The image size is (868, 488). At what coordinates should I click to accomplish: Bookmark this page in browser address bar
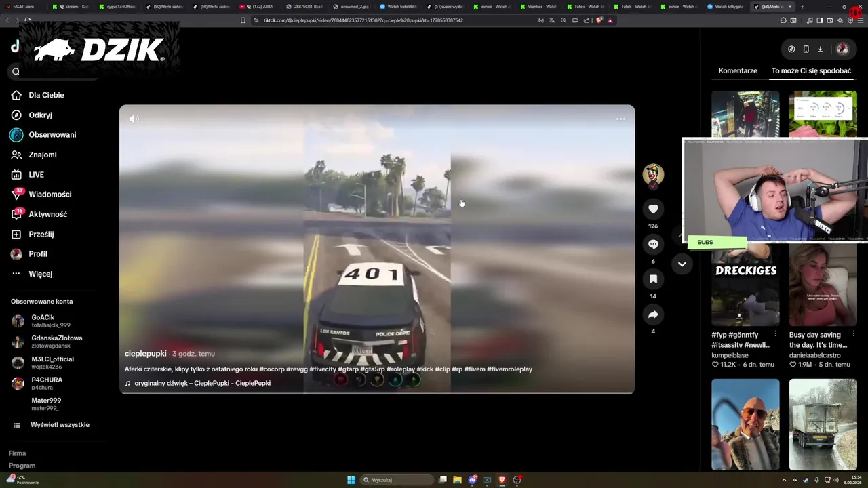click(243, 20)
